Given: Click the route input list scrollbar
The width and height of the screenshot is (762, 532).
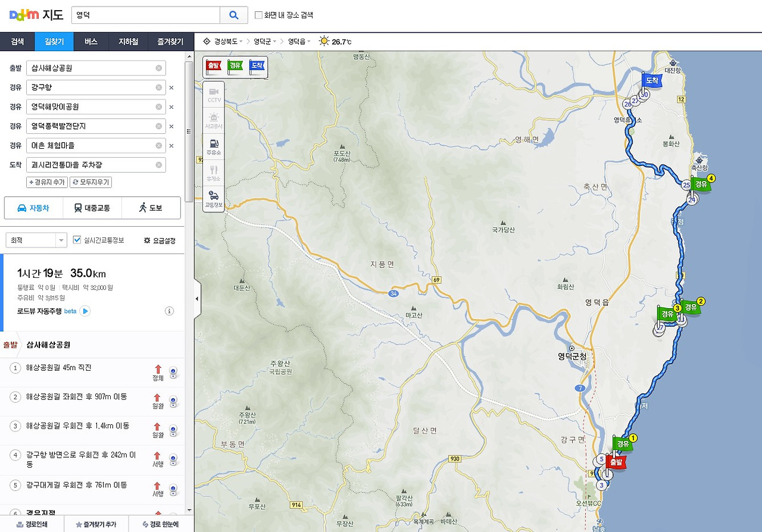Looking at the screenshot, I should (189, 132).
